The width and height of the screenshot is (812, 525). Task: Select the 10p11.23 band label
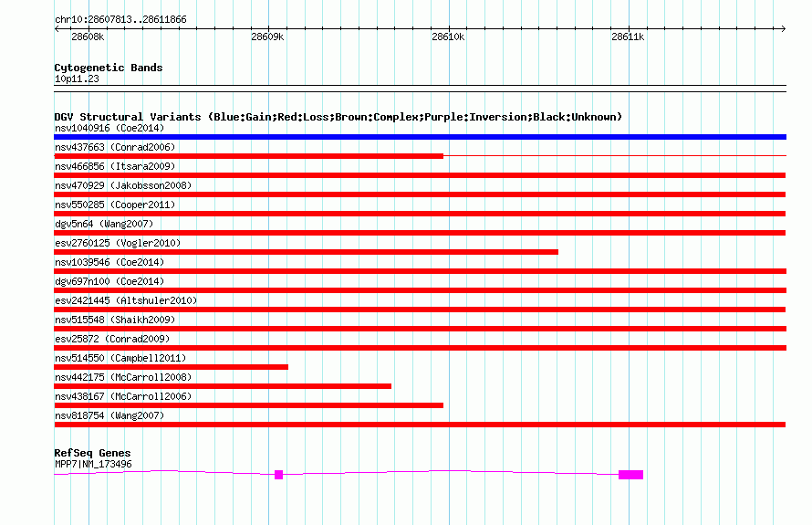77,79
